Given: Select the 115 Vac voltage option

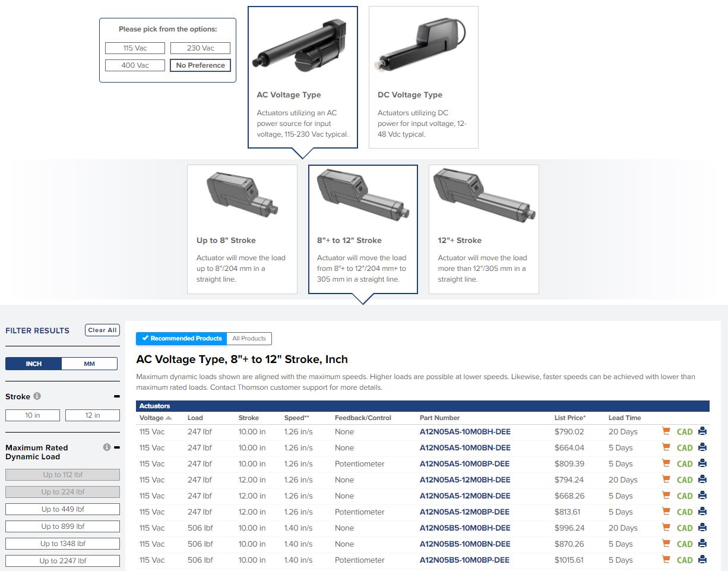Looking at the screenshot, I should [x=135, y=48].
